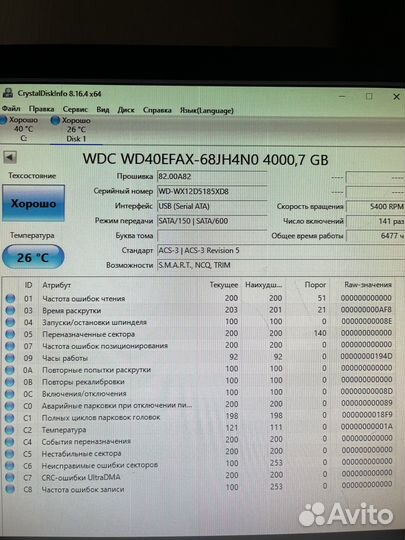
Task: Click the Порог column header
Action: [315, 285]
